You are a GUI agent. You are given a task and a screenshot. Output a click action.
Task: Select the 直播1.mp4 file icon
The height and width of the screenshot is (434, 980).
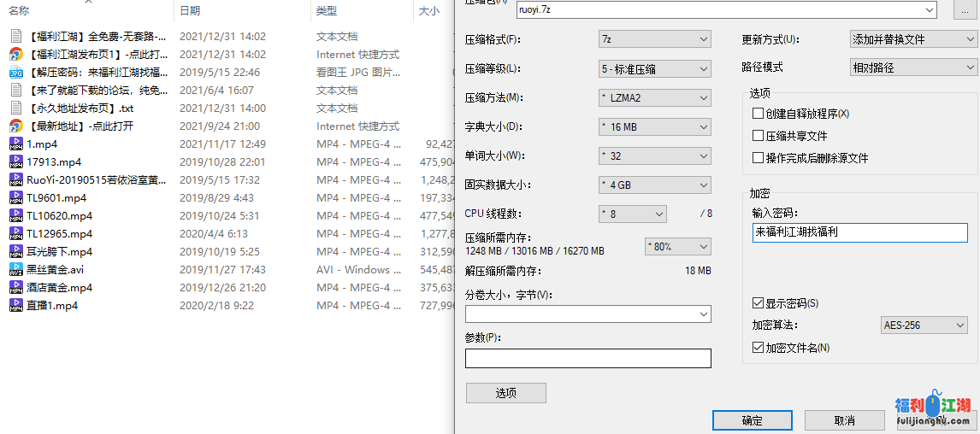tap(15, 306)
